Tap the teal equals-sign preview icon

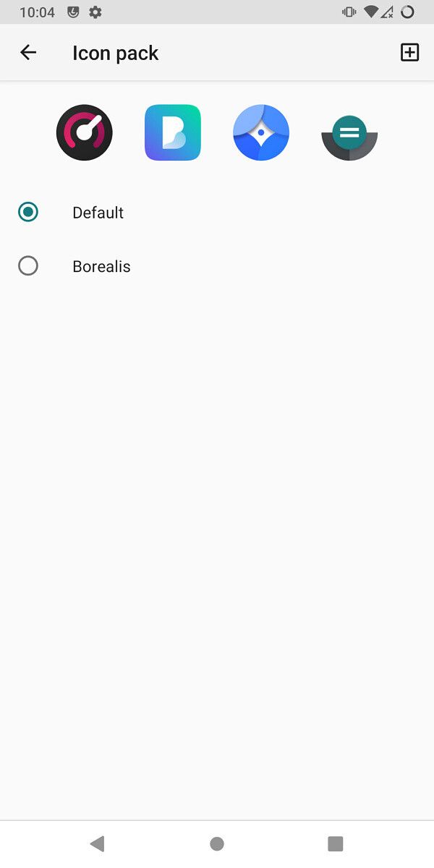(349, 132)
